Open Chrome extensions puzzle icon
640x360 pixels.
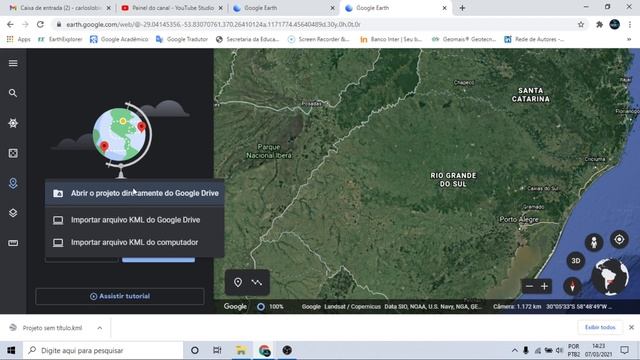[x=599, y=24]
